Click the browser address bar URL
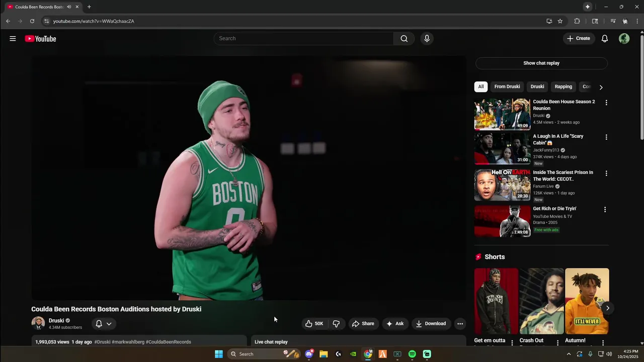 pyautogui.click(x=94, y=21)
